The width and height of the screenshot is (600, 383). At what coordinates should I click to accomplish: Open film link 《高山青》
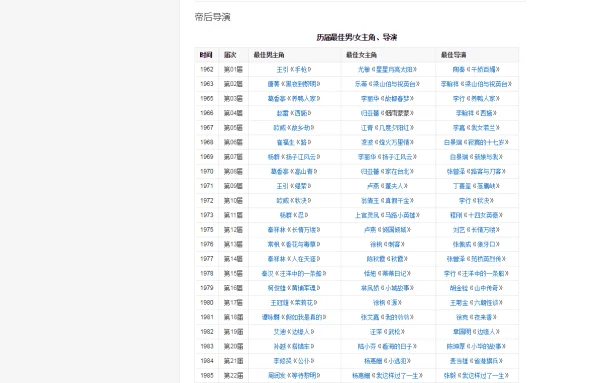(x=304, y=171)
